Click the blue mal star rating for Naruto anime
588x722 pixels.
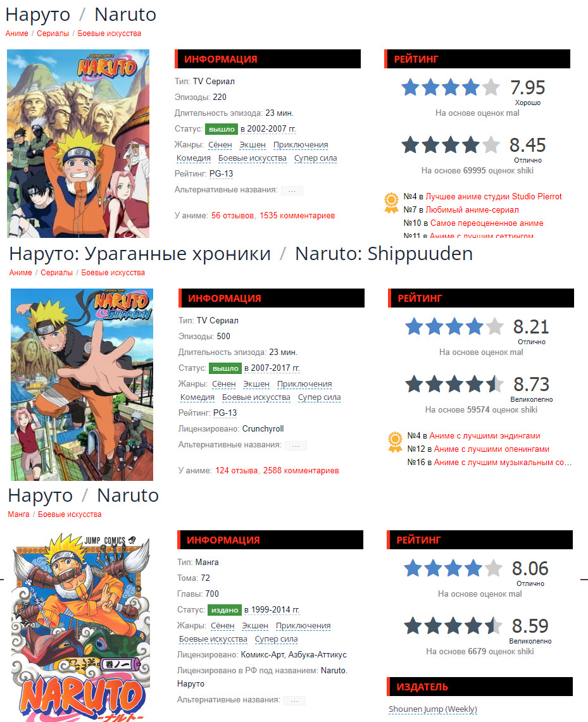pos(450,87)
